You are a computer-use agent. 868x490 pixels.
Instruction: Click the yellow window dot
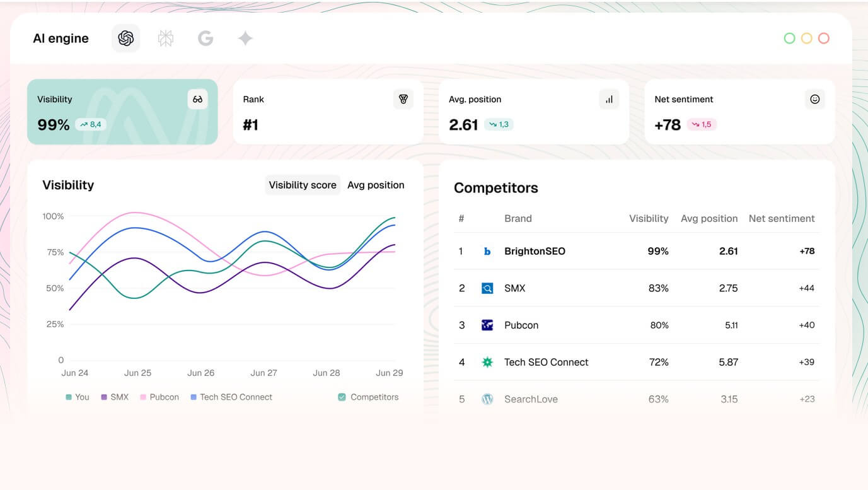tap(806, 38)
